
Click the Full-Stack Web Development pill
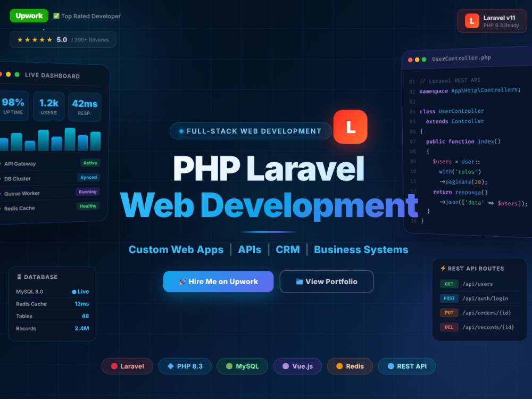(251, 131)
